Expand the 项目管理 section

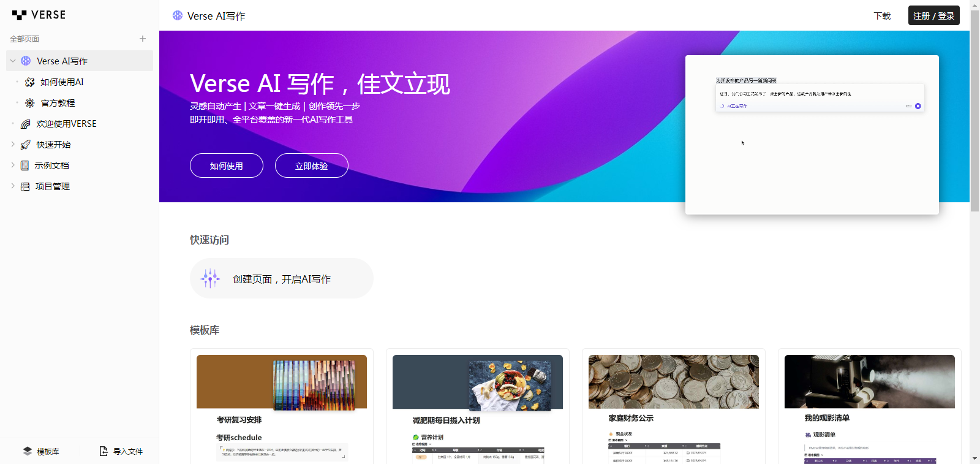pos(13,186)
